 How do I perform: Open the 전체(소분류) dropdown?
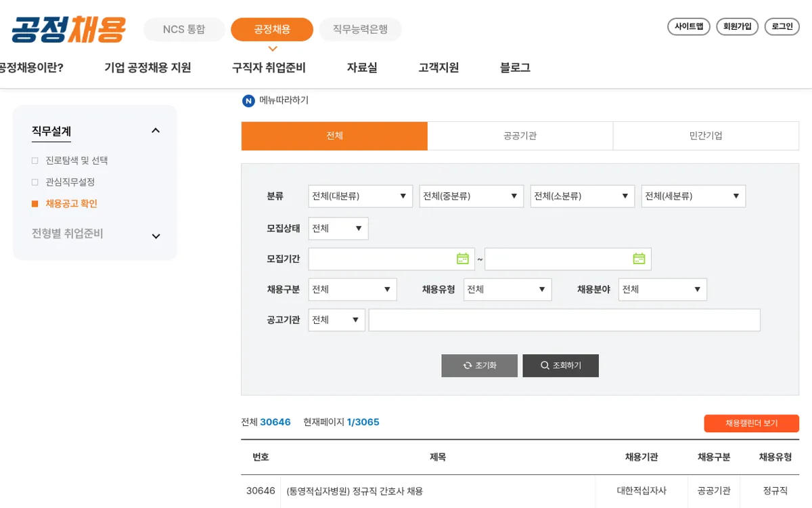[x=582, y=196]
